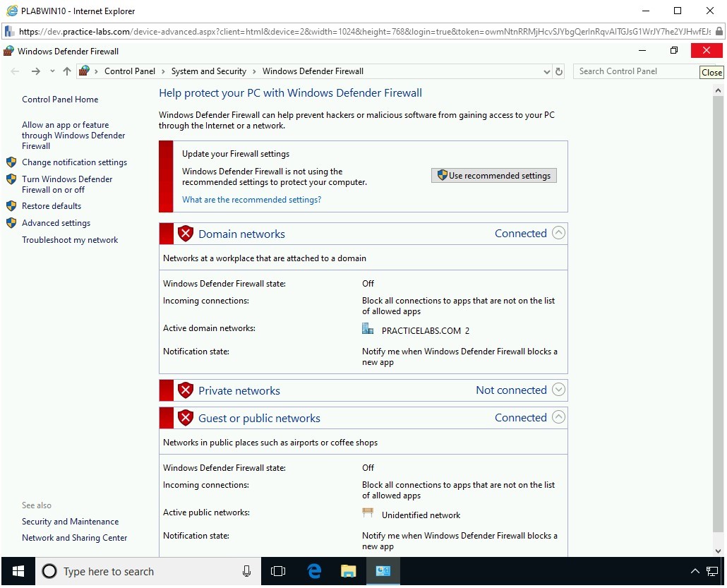Click the Task View taskbar icon
Screen dimensions: 727x588
[x=278, y=571]
